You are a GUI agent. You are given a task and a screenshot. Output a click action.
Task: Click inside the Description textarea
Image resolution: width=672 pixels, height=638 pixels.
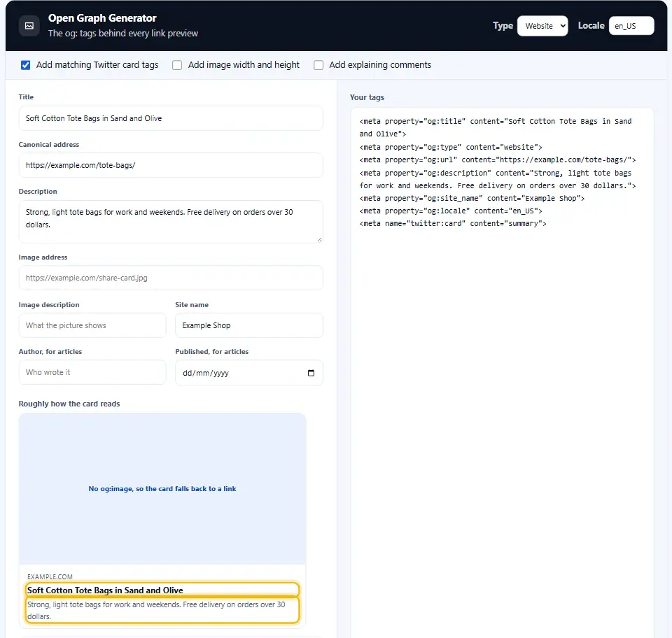pos(171,221)
